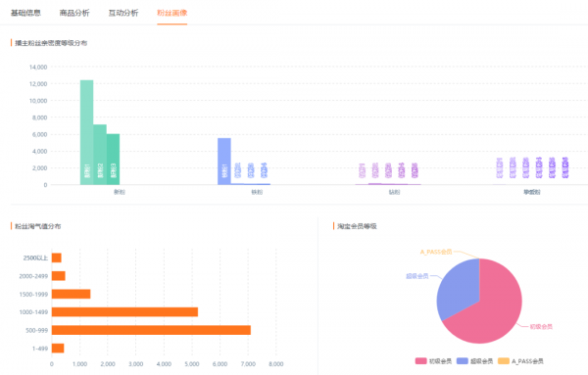Select the 粉丝画像 tab
The image size is (588, 375).
point(172,13)
